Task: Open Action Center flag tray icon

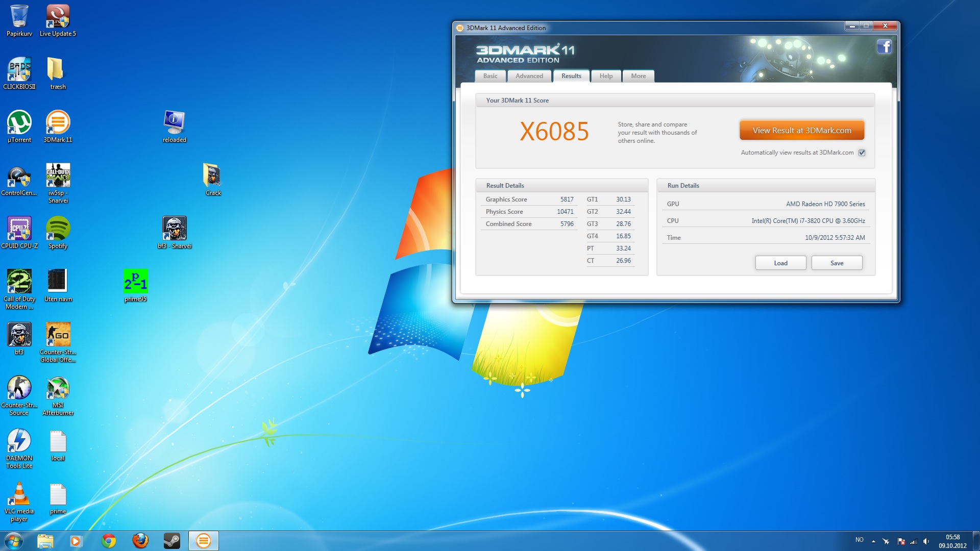Action: click(x=901, y=541)
